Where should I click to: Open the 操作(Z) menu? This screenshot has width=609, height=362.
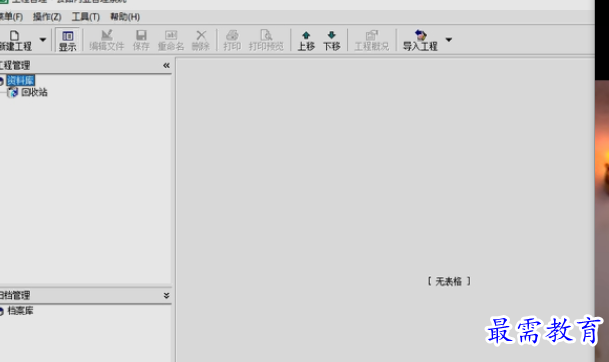click(x=47, y=17)
